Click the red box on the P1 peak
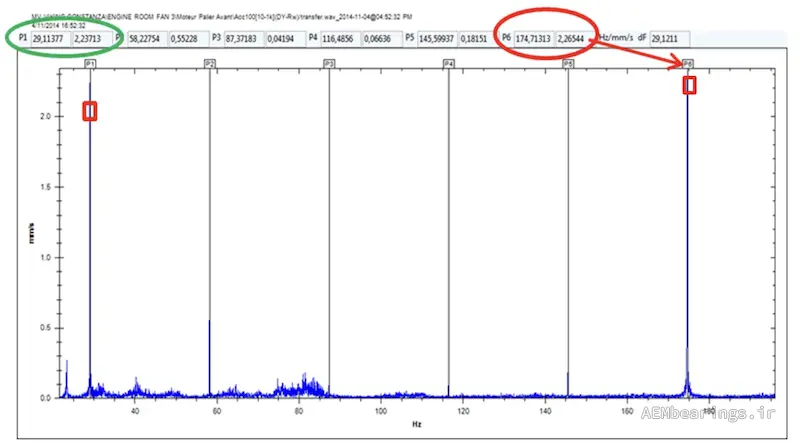Viewport: 800px width, 448px height. coord(90,111)
